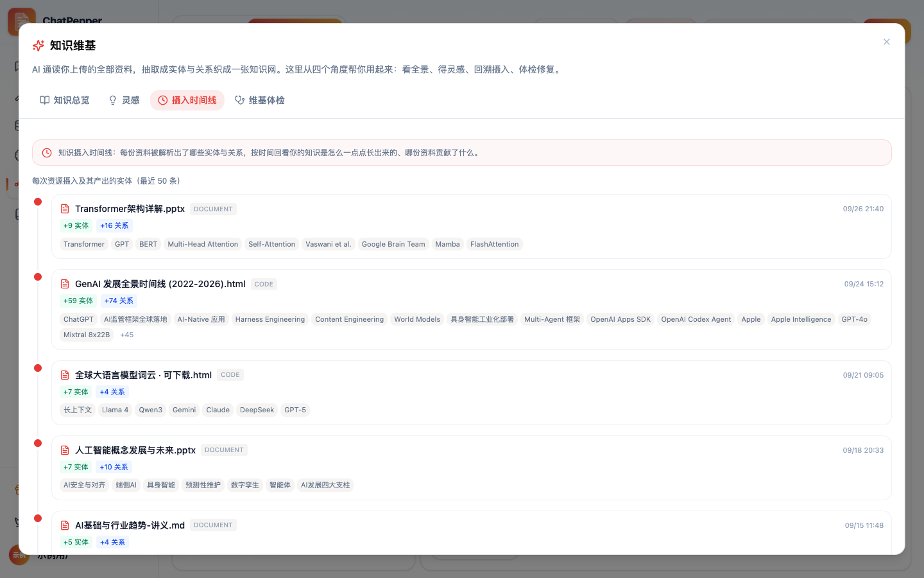The height and width of the screenshot is (578, 924).
Task: Click the DeepSeek entity tag
Action: click(257, 410)
